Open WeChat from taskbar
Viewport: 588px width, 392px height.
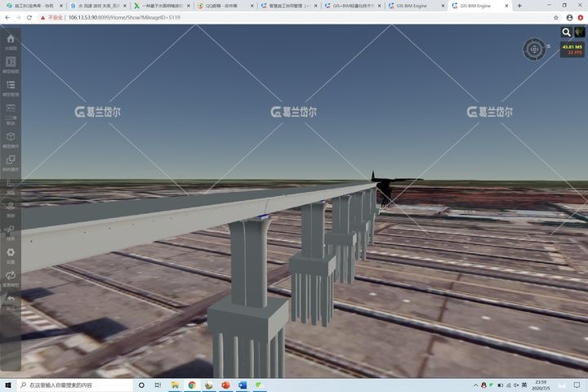pos(259,385)
